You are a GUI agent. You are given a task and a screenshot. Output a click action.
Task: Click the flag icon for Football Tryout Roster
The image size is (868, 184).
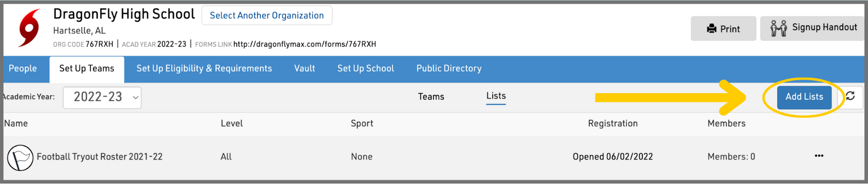[x=20, y=157]
